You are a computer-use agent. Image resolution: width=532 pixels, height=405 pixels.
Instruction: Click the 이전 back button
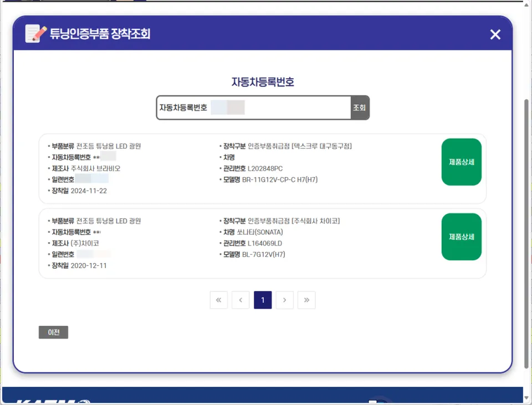pos(53,332)
